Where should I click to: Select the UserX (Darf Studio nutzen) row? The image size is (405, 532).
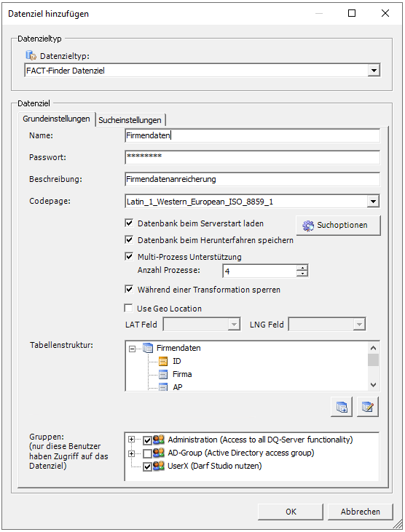(215, 466)
